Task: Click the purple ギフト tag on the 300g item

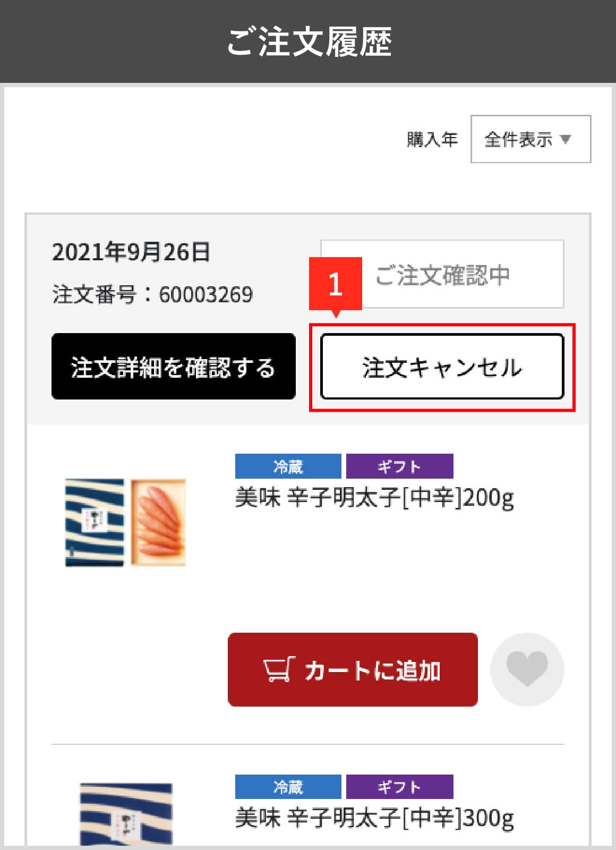Action: click(x=399, y=787)
